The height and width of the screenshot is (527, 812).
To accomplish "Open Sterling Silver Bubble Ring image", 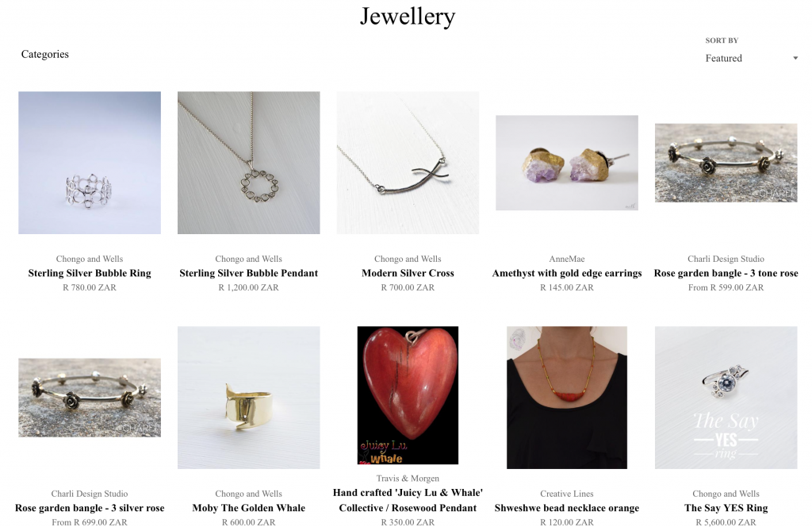I will click(90, 163).
